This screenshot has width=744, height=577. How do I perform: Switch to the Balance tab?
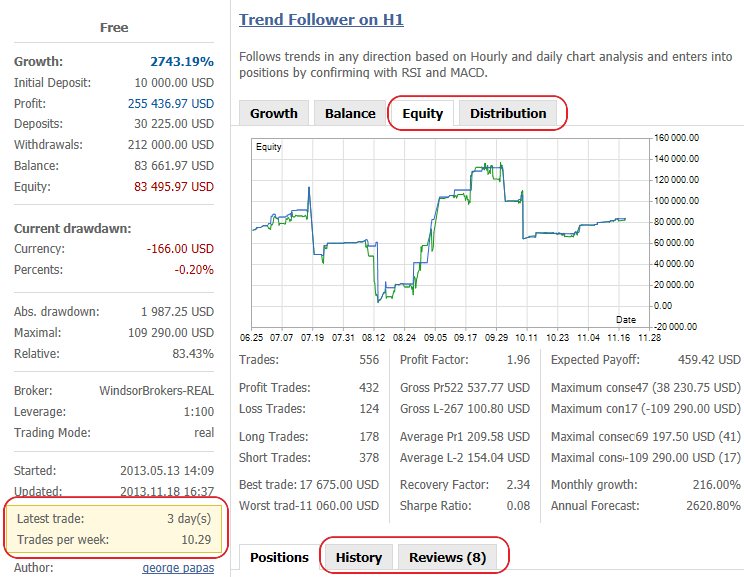(x=350, y=113)
